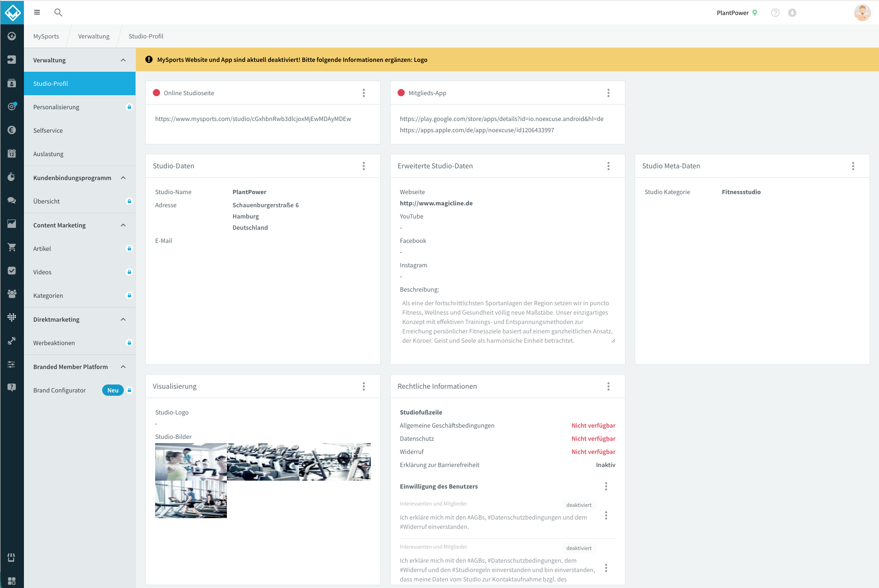Image resolution: width=879 pixels, height=588 pixels.
Task: Open the shopping cart sidebar icon
Action: [x=12, y=247]
